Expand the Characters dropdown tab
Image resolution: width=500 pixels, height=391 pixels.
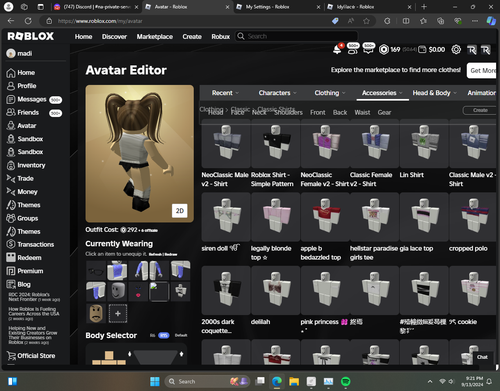[278, 93]
